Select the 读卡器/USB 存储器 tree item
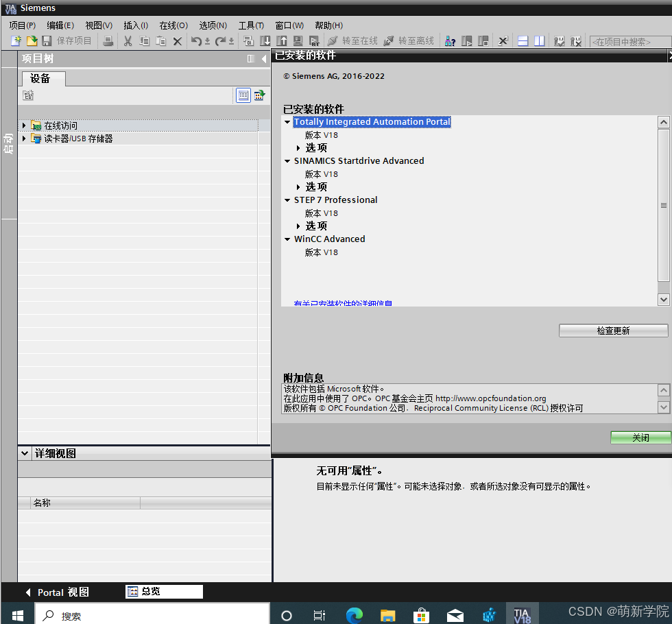 click(78, 139)
